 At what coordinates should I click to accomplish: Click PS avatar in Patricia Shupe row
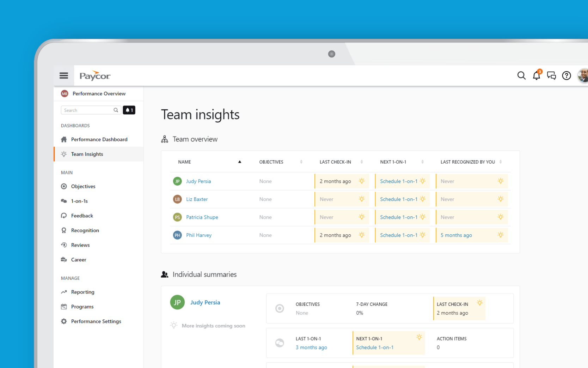(x=177, y=217)
